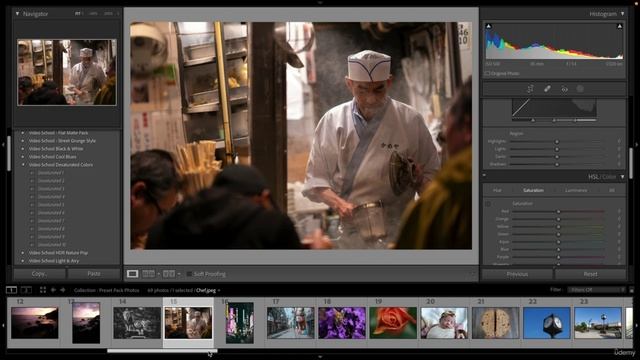This screenshot has height=360, width=640.
Task: Select the Crop Overlay tool icon
Action: 530,89
